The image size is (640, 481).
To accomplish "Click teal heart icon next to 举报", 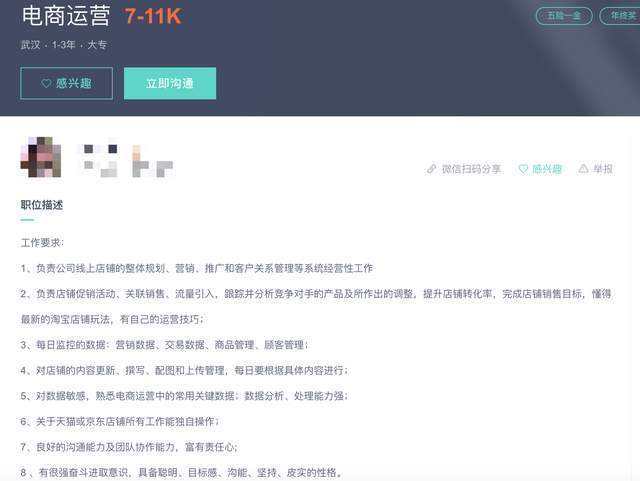I will click(523, 169).
